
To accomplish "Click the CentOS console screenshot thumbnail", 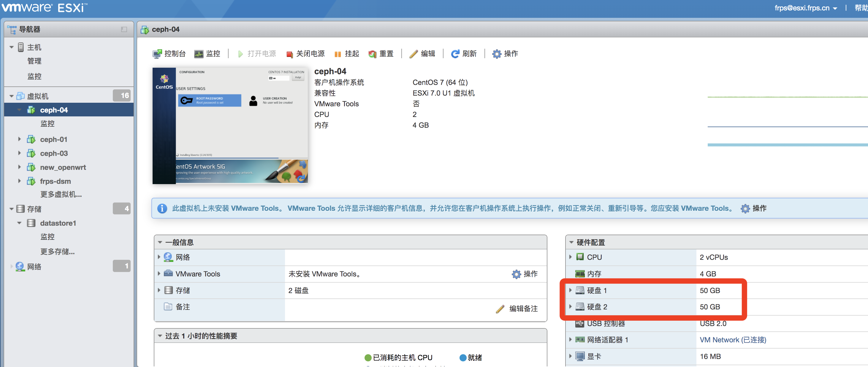I will [x=230, y=125].
